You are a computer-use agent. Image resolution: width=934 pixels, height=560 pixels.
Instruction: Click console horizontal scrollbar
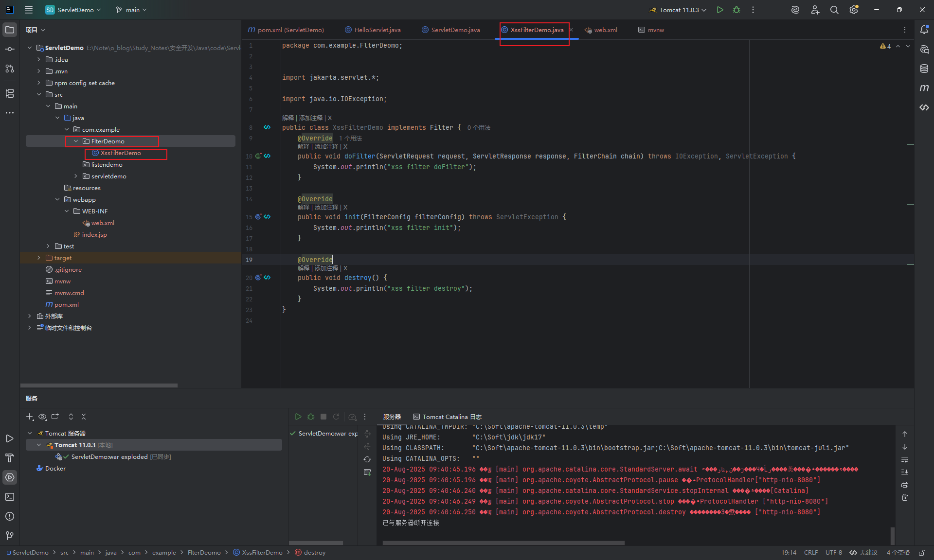click(x=503, y=543)
